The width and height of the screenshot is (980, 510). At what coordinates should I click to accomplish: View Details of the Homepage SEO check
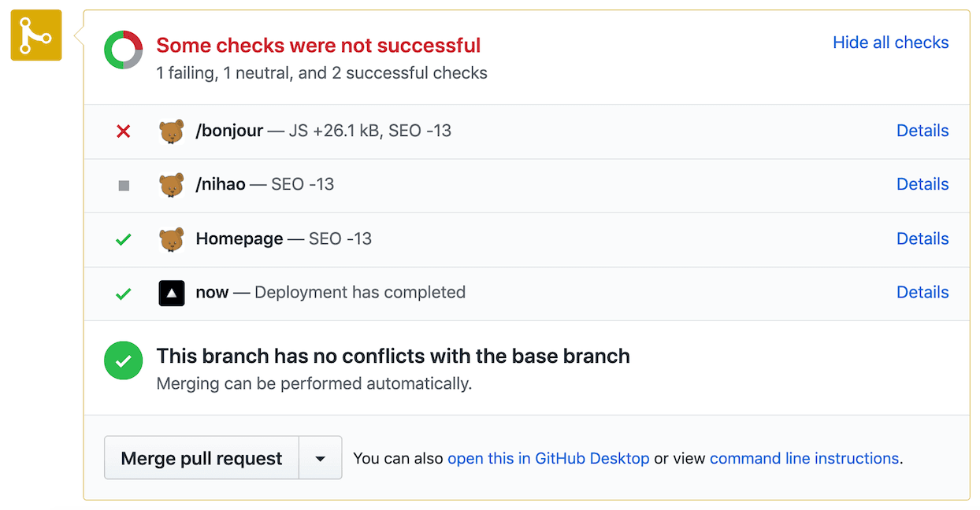[922, 238]
